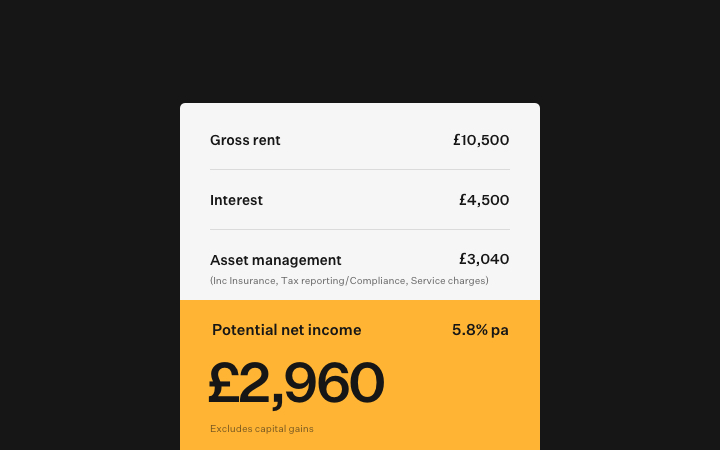Select the £3,040 asset management amount
This screenshot has width=720, height=450.
484,260
